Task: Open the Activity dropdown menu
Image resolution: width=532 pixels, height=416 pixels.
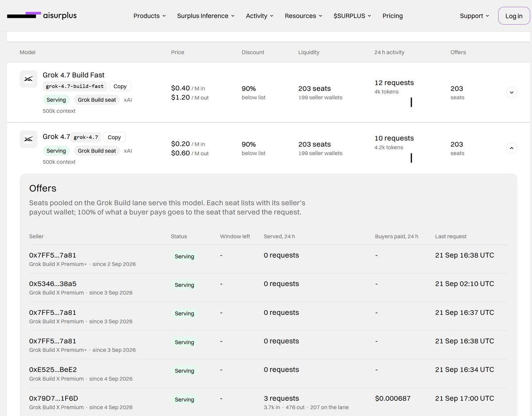Action: [260, 16]
